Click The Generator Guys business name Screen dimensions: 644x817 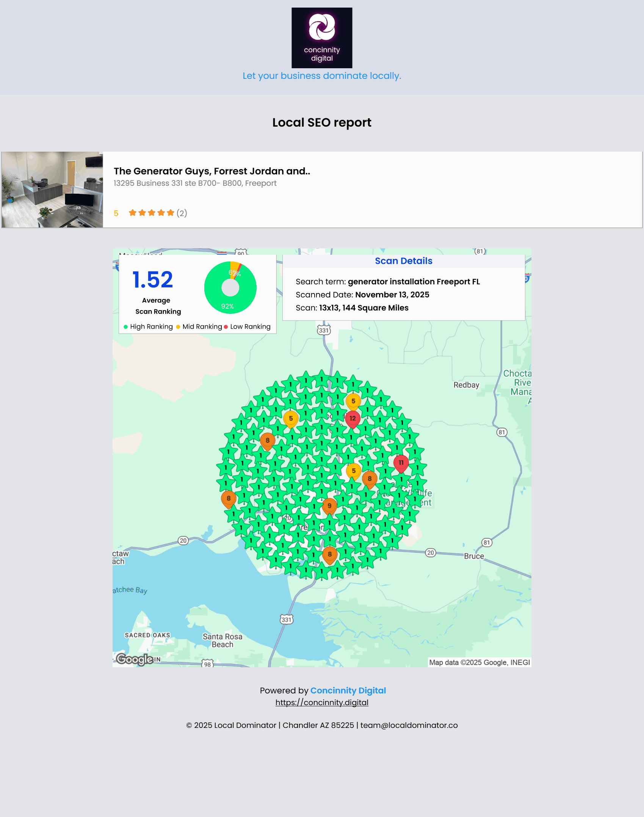pos(212,171)
